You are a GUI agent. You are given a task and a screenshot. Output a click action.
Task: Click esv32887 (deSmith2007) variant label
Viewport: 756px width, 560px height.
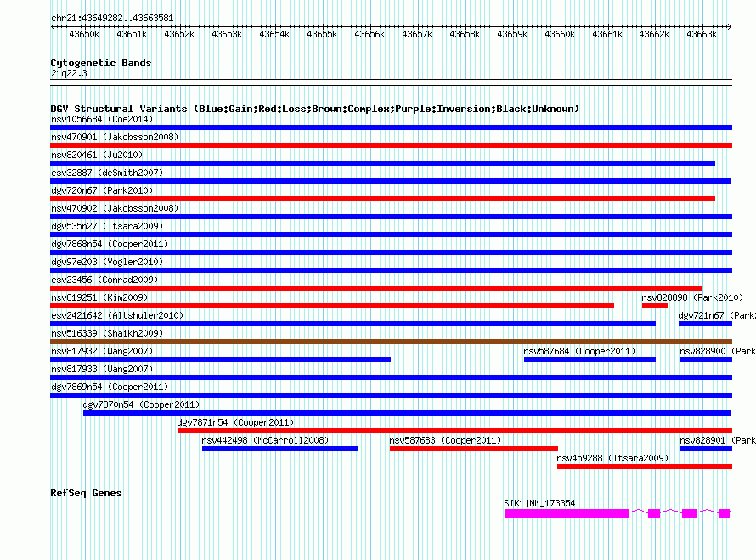pos(107,173)
